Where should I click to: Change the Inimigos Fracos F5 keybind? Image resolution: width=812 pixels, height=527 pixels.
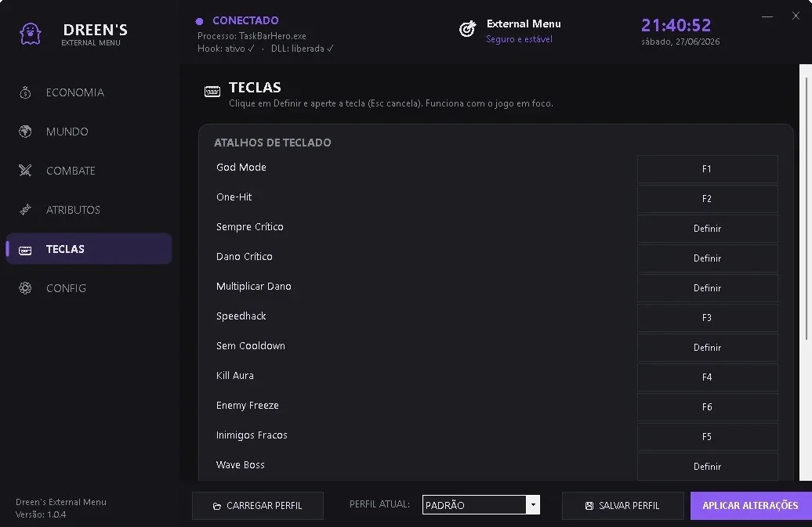click(708, 436)
